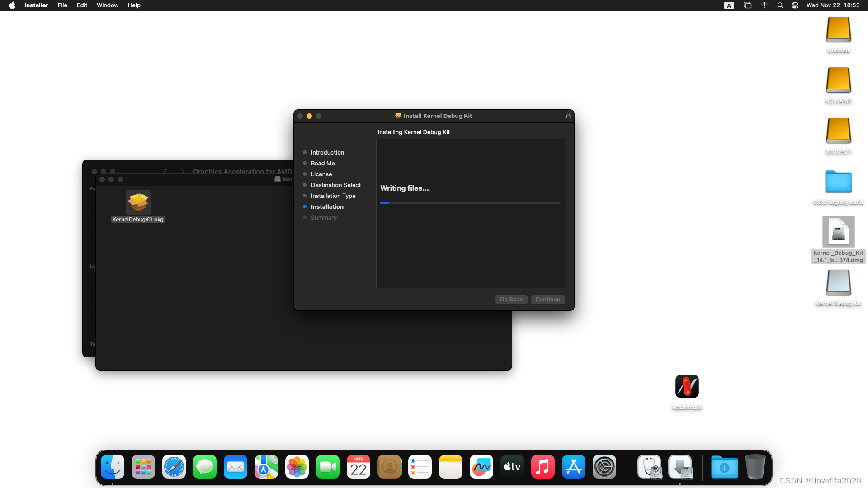
Task: Click the Writing files progress bar
Action: click(470, 203)
